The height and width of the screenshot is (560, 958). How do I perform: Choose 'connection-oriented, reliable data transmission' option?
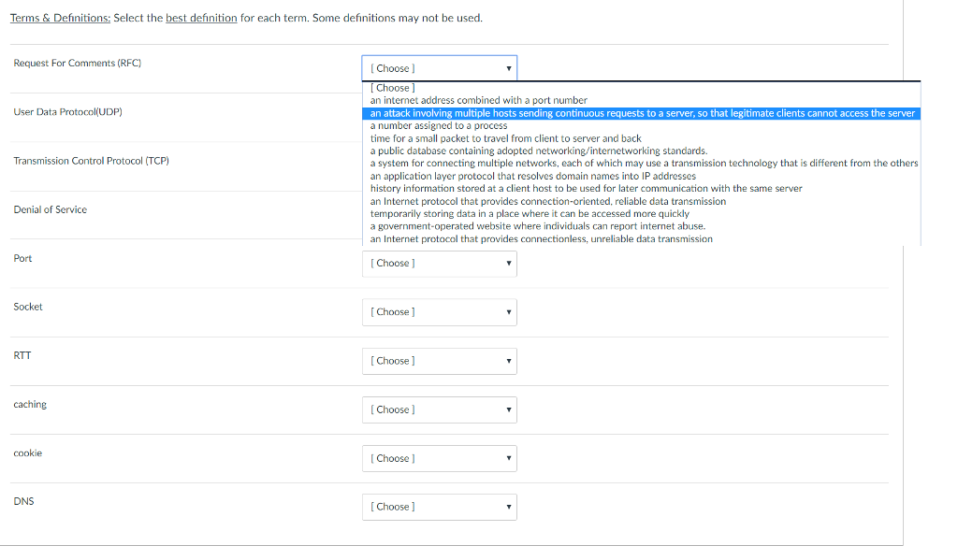tap(641, 201)
